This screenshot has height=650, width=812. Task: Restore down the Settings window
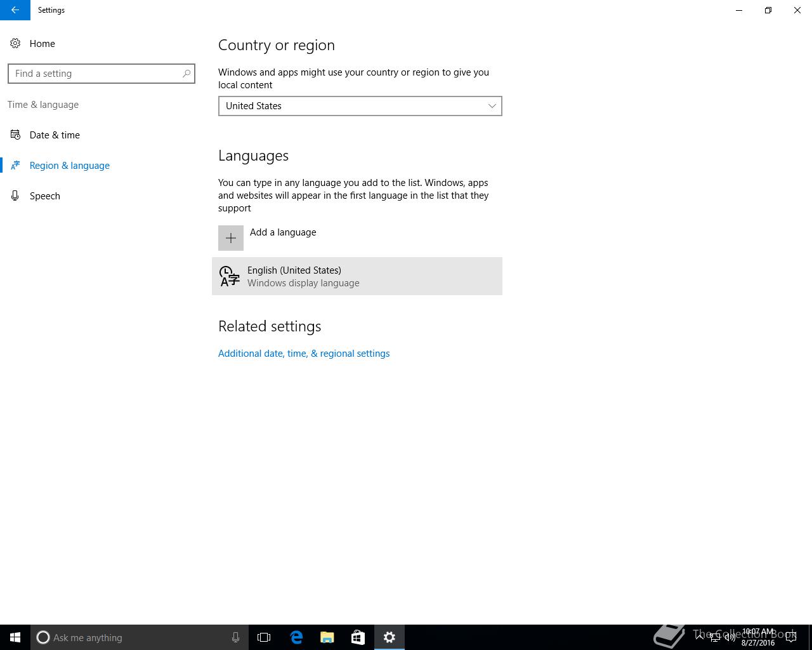(768, 10)
